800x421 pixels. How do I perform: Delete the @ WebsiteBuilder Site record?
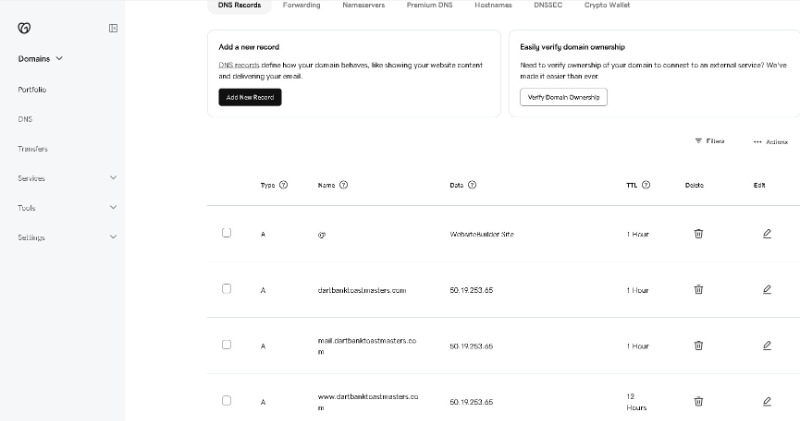[x=698, y=233]
